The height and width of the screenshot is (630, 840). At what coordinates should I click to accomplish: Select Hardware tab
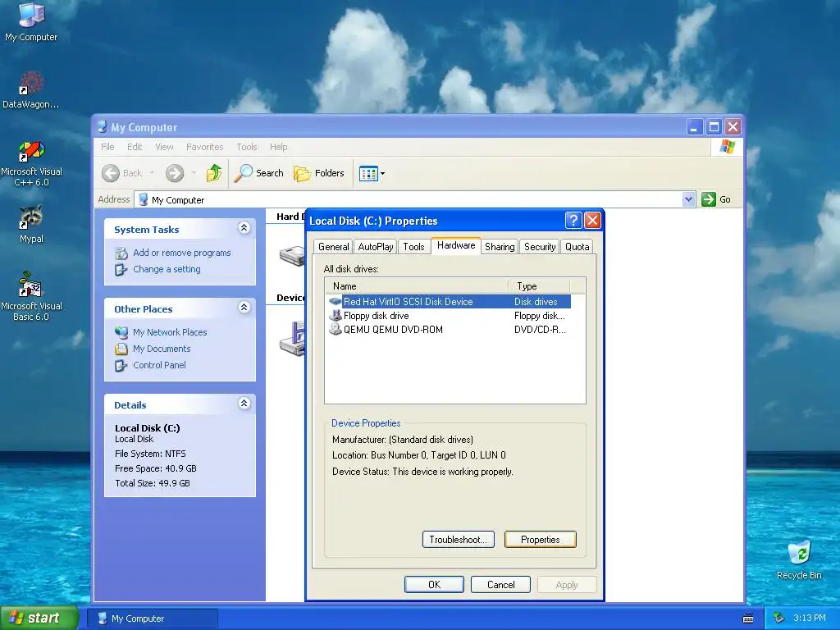(456, 245)
